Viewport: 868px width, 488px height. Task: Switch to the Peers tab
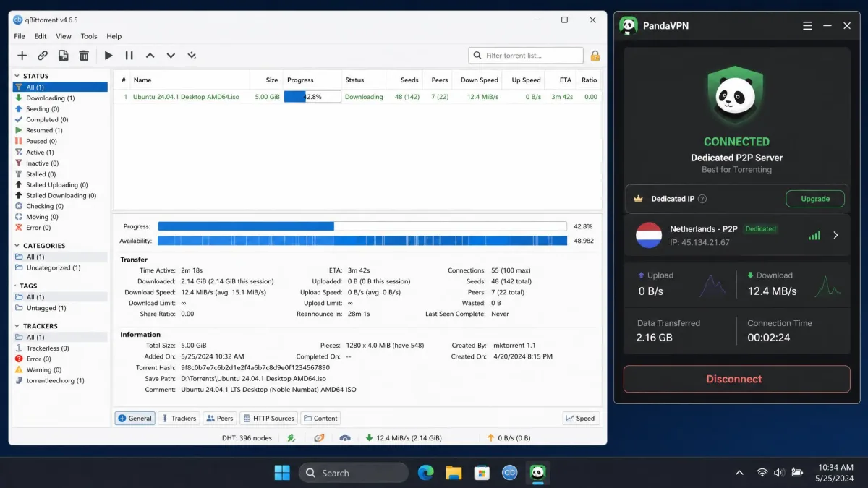(x=220, y=418)
